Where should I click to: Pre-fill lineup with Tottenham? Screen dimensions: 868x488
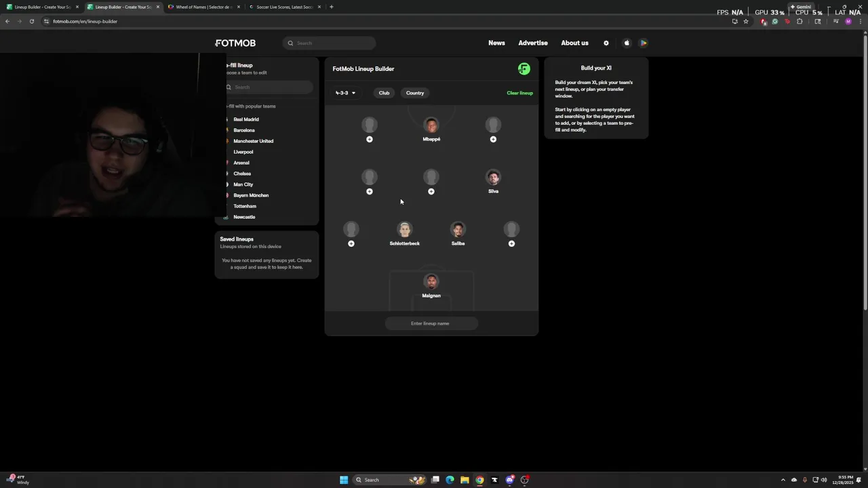click(244, 206)
